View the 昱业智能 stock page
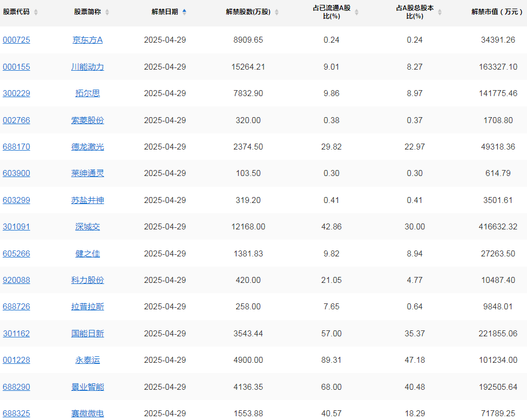Image resolution: width=527 pixels, height=420 pixels. pyautogui.click(x=87, y=387)
